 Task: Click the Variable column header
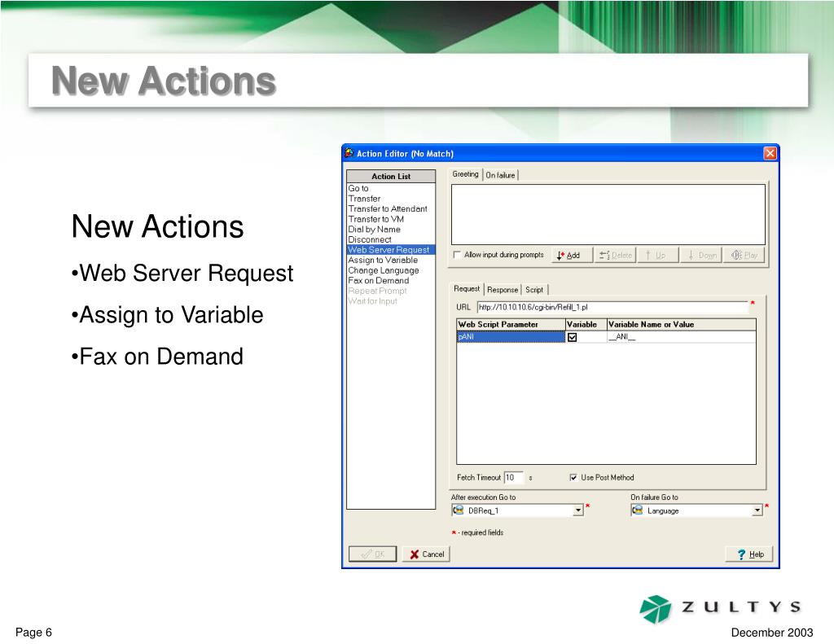point(586,324)
